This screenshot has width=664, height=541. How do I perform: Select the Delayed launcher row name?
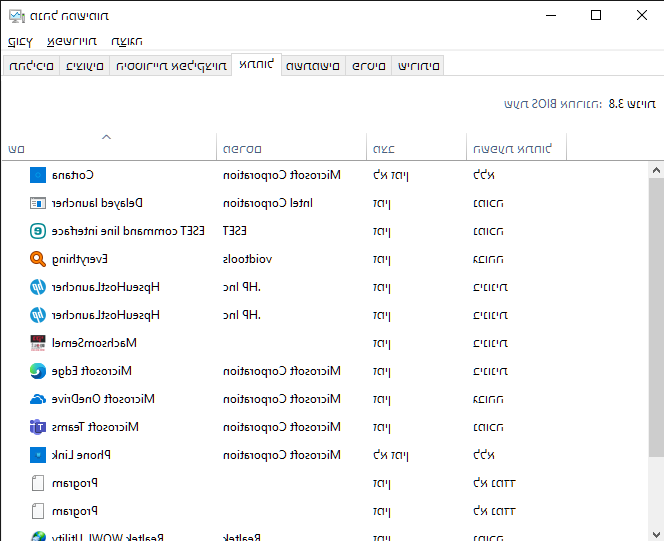[97, 203]
